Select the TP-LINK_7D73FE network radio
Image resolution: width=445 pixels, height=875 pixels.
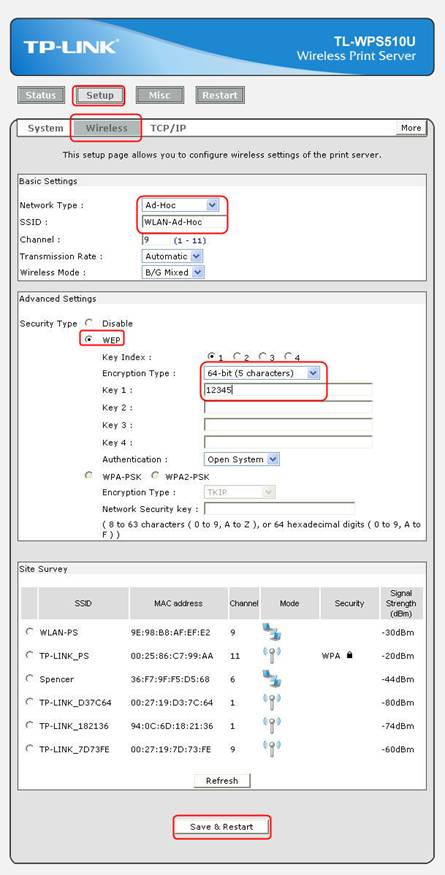pyautogui.click(x=30, y=748)
